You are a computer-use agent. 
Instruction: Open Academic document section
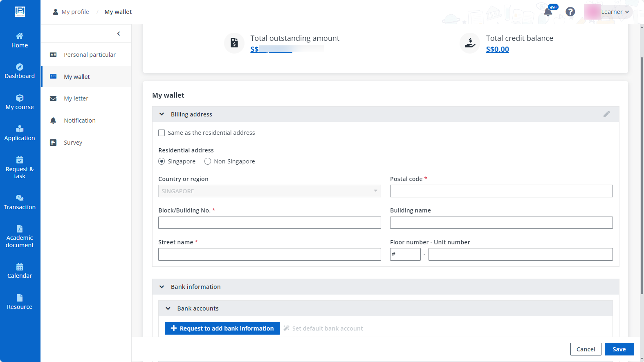coord(20,237)
